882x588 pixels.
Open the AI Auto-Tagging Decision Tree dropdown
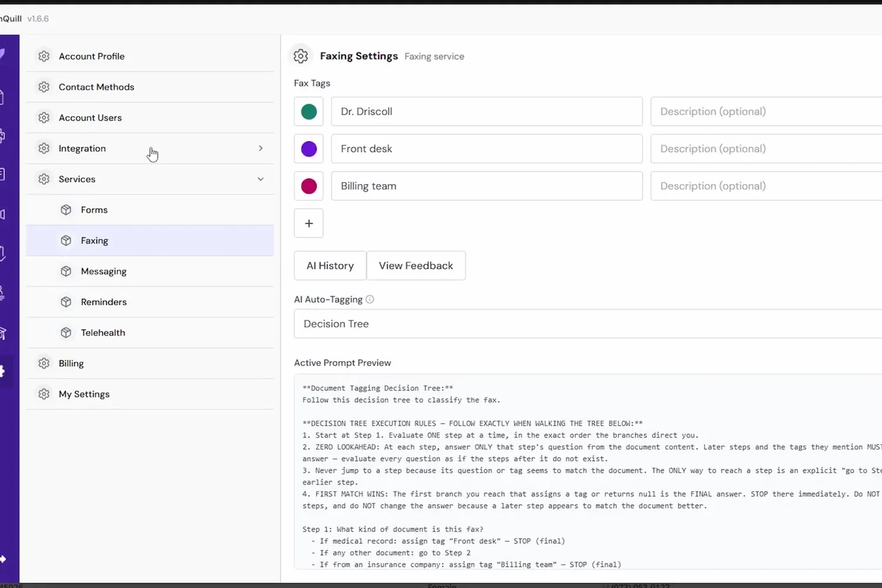tap(588, 324)
